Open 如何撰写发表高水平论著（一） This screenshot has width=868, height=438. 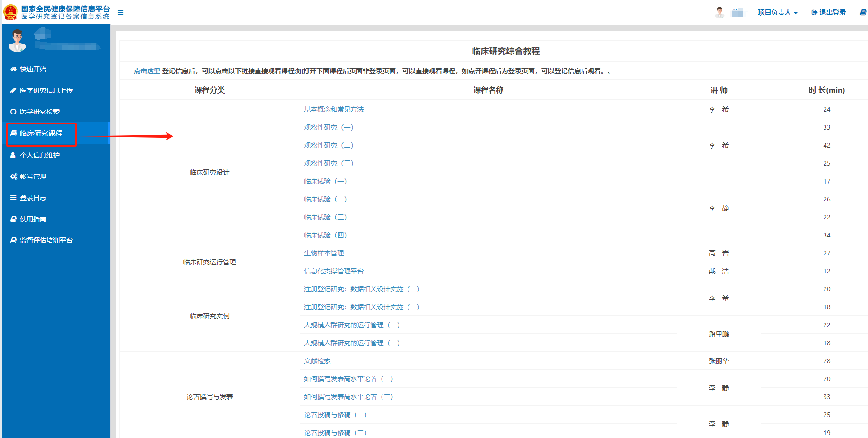point(348,379)
